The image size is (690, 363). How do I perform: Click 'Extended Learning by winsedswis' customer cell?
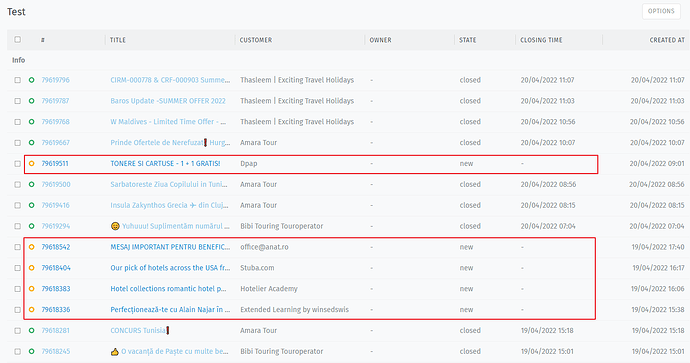pos(294,310)
